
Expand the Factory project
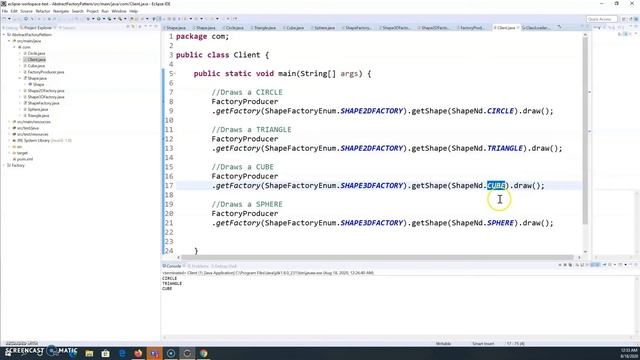coord(4,165)
